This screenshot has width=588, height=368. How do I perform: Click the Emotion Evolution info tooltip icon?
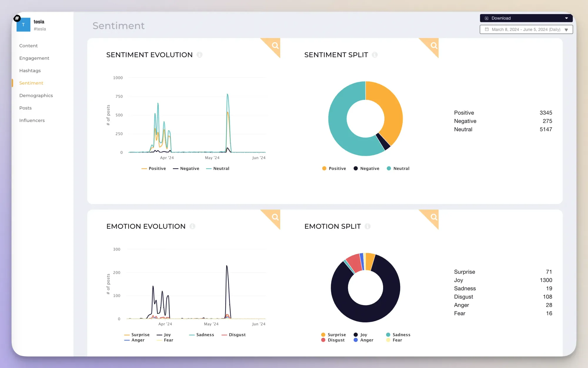193,226
